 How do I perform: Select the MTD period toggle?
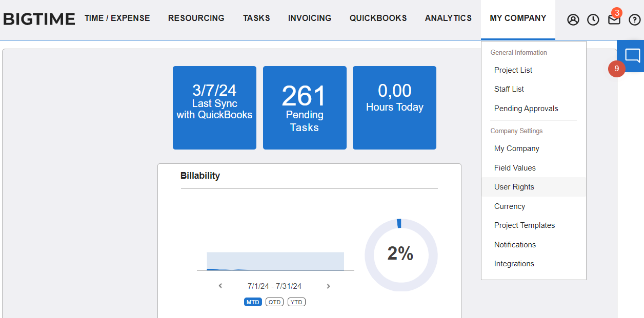(x=253, y=302)
